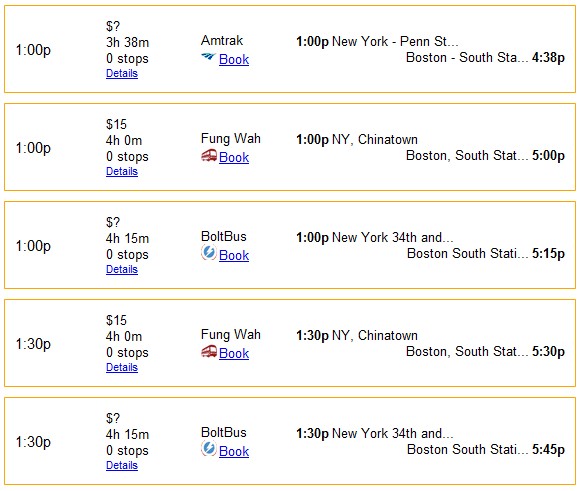Select the Amtrak result arriving 4:38p
This screenshot has height=491, width=581.
tap(290, 49)
